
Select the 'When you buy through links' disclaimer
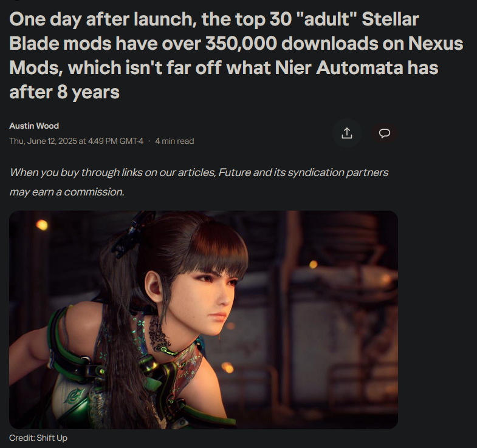point(199,182)
